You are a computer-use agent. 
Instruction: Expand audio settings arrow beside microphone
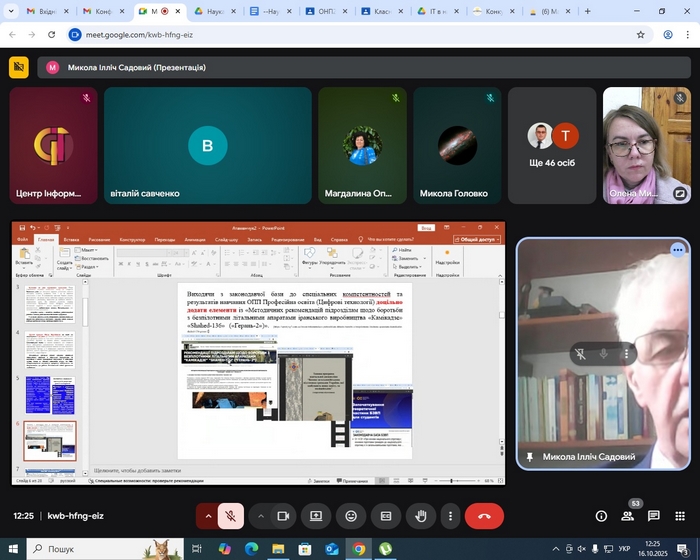(208, 516)
